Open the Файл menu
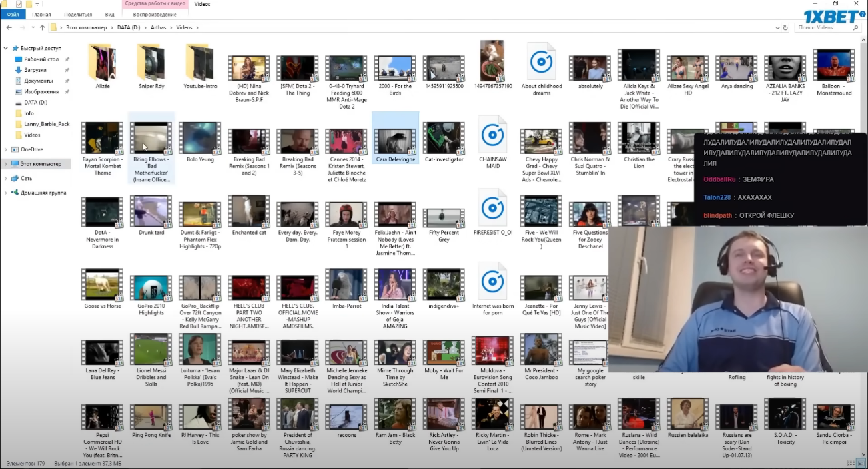Viewport: 868px width, 469px height. (13, 14)
